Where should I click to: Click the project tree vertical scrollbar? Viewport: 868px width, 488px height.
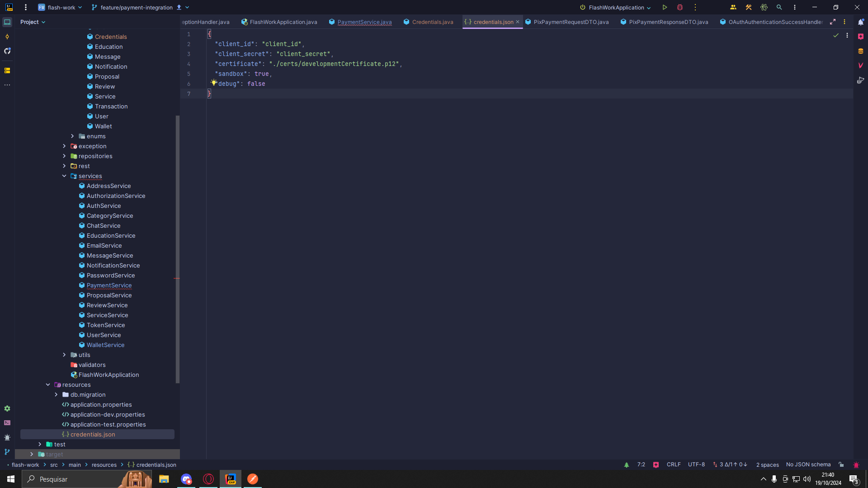177,249
